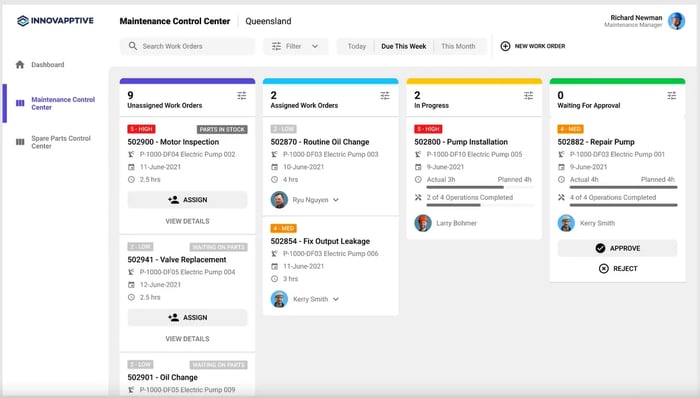This screenshot has height=398, width=700.
Task: Open 502800 - Pump Installation title
Action: 461,142
